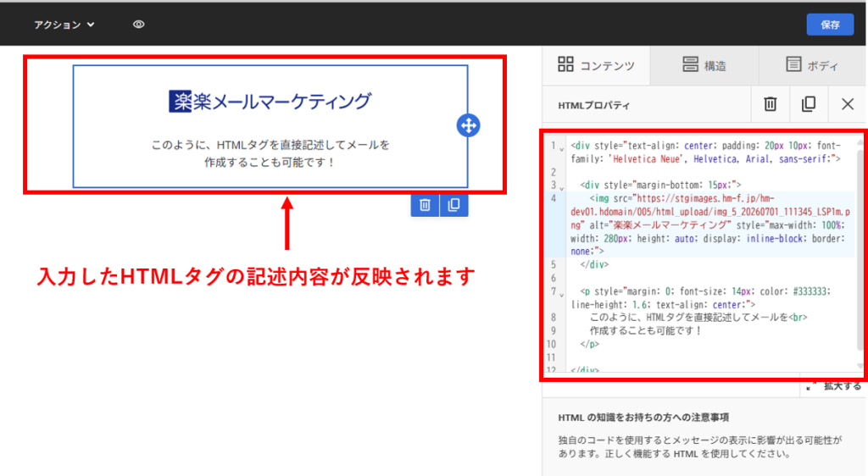Click blue trash icon below the canvas block
Viewport: 868px width, 476px height.
[426, 205]
